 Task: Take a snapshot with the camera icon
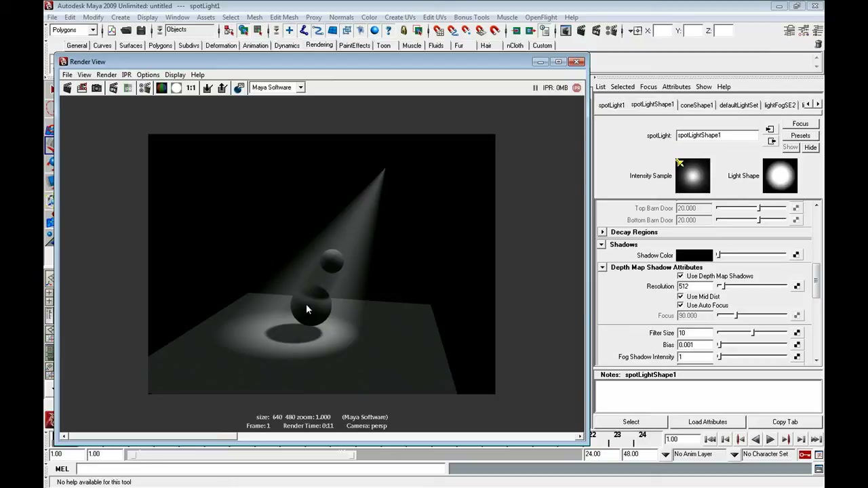click(x=97, y=87)
